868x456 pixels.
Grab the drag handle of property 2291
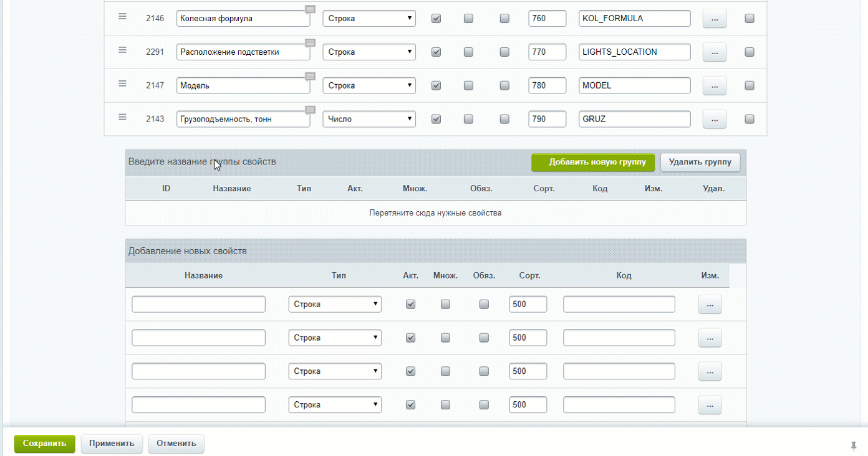coord(123,50)
